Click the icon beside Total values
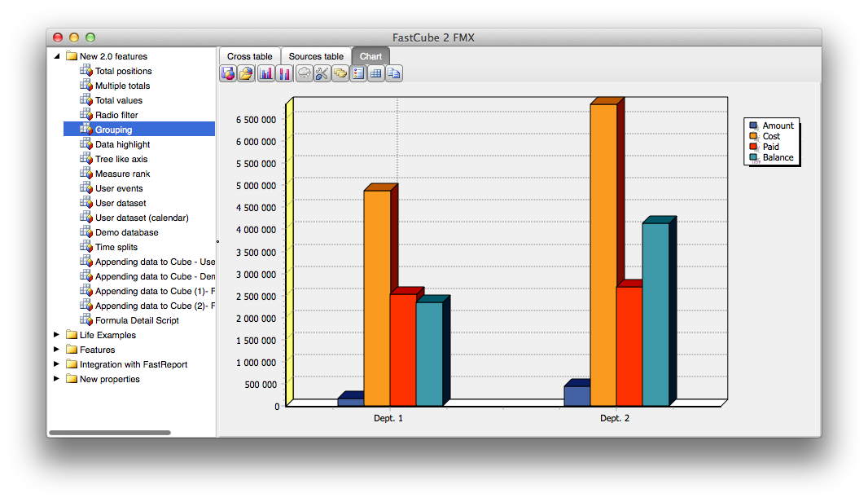 (85, 99)
